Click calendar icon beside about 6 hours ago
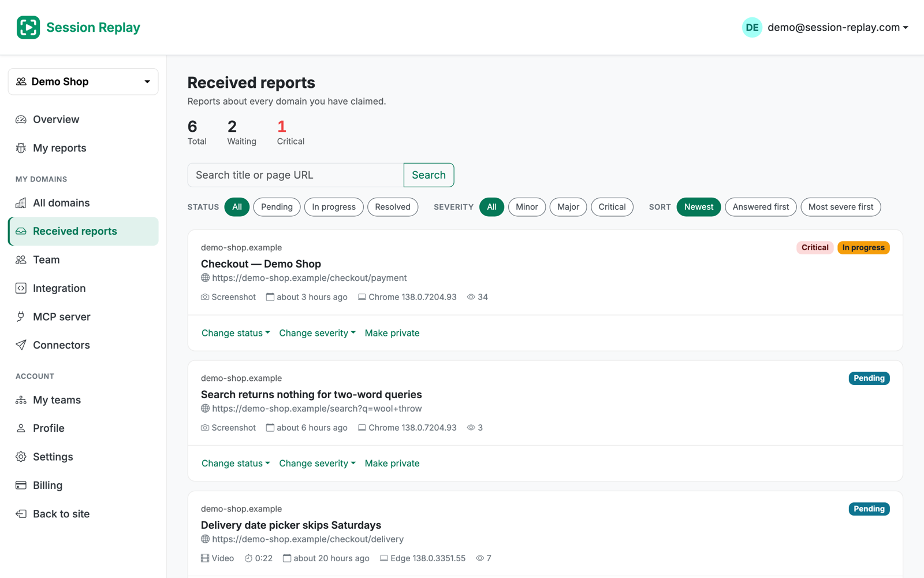The image size is (924, 578). [x=270, y=428]
